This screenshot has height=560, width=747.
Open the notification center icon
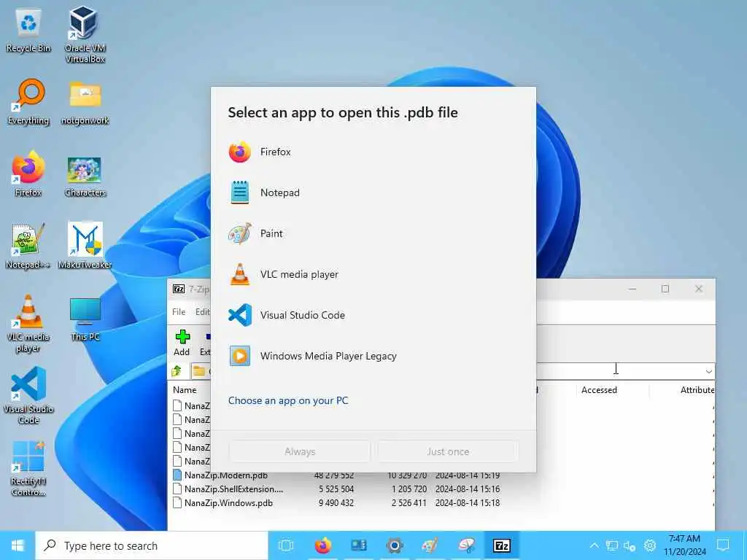(x=723, y=545)
